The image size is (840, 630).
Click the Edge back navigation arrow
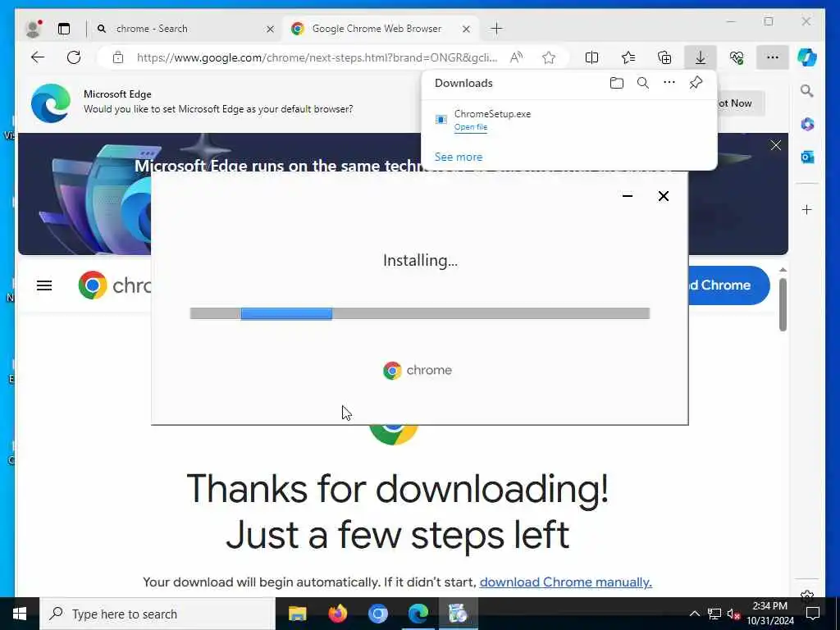[x=38, y=57]
